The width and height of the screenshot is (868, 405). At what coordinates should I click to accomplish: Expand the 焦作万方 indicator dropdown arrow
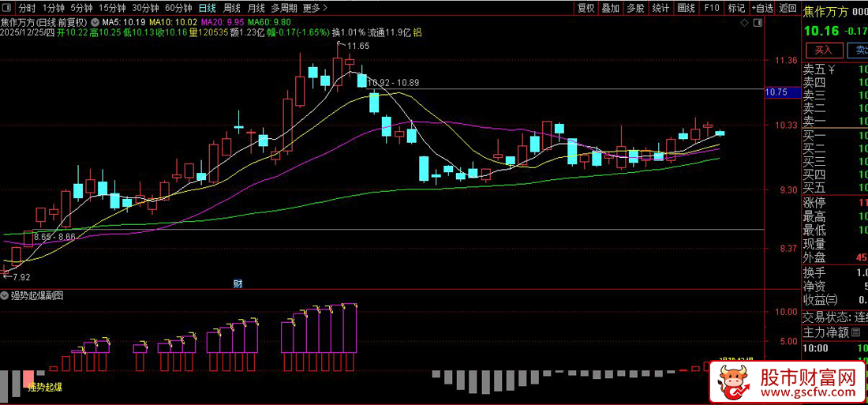[95, 22]
